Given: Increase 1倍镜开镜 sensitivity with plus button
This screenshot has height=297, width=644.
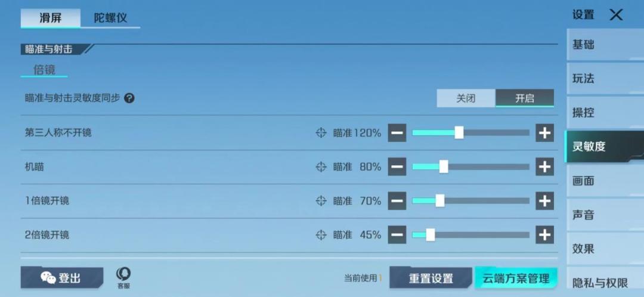Looking at the screenshot, I should 544,201.
